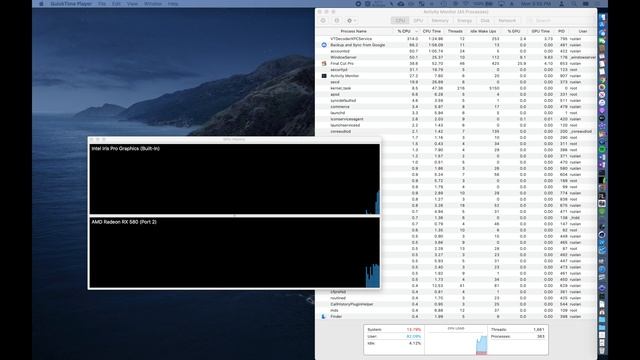Screen dimensions: 640x360
Task: Select the commerce process row
Action: click(456, 107)
